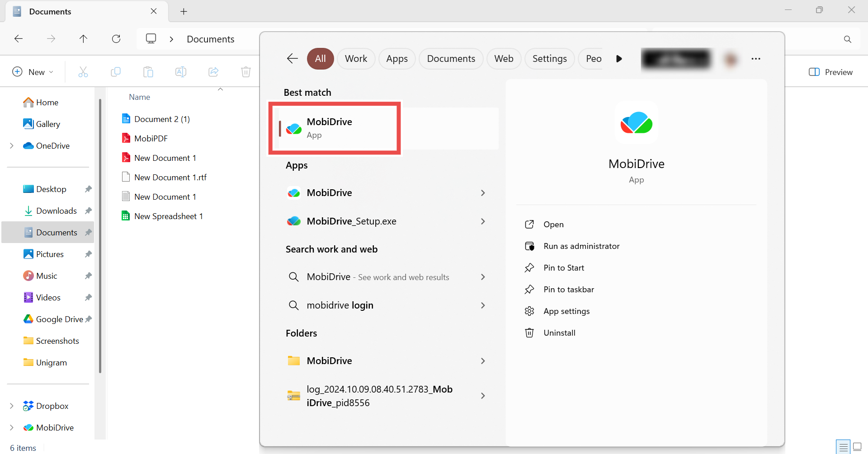Select the Settings search filter tab
This screenshot has width=868, height=454.
[549, 59]
